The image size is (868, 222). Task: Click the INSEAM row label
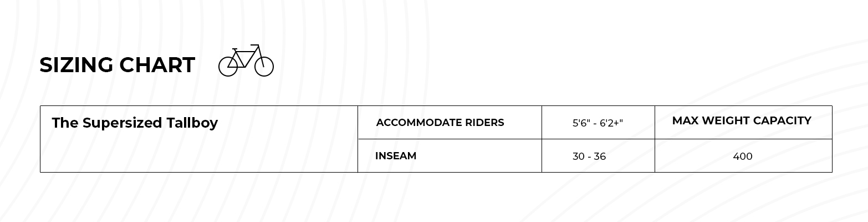point(396,156)
